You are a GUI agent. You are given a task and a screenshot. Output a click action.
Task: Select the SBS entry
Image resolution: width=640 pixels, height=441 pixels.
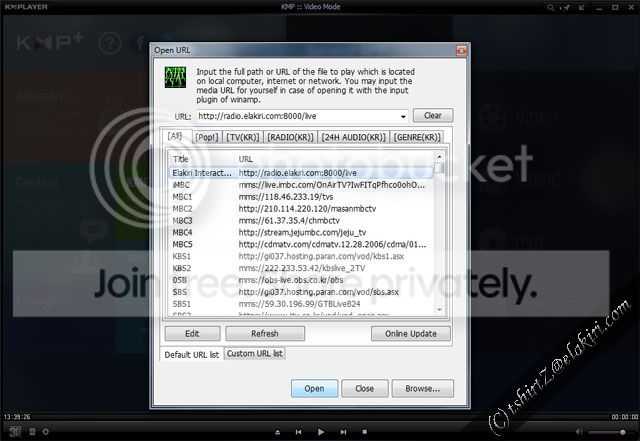coord(301,292)
